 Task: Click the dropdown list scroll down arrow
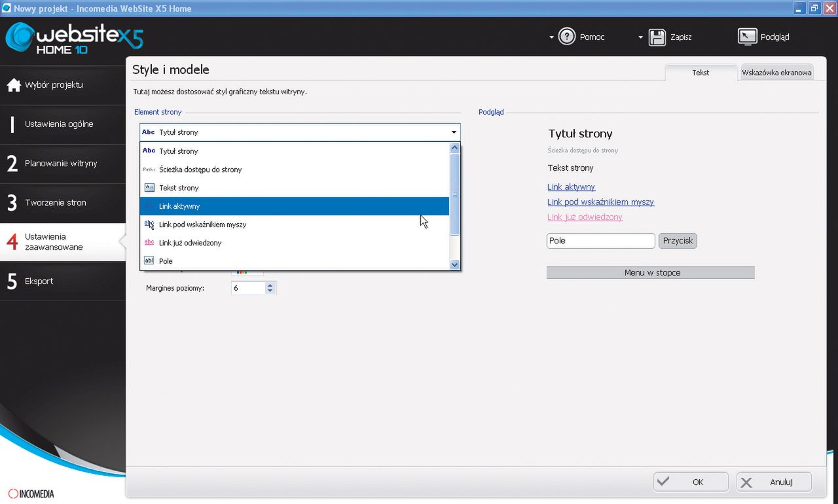click(455, 264)
